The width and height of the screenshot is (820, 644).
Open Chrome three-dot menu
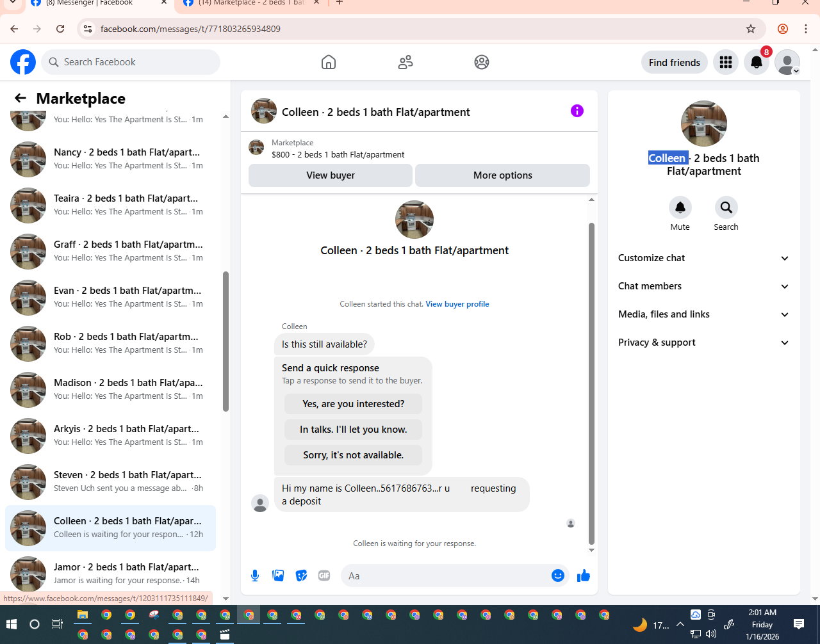pyautogui.click(x=806, y=29)
